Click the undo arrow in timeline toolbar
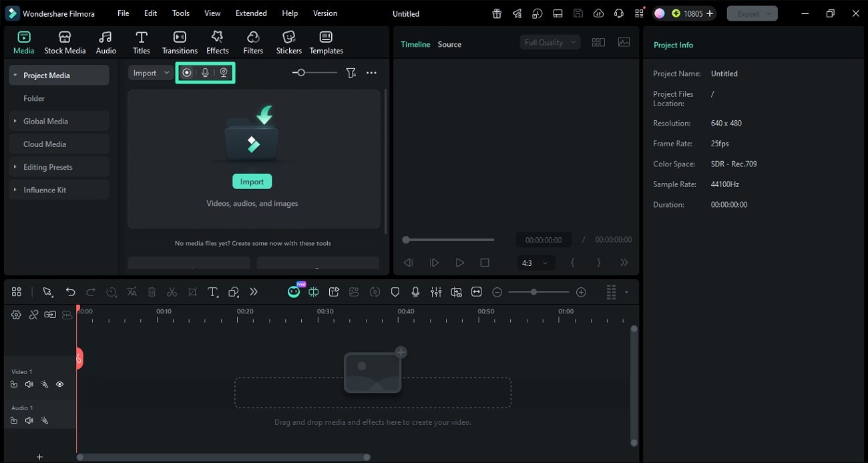 (70, 292)
